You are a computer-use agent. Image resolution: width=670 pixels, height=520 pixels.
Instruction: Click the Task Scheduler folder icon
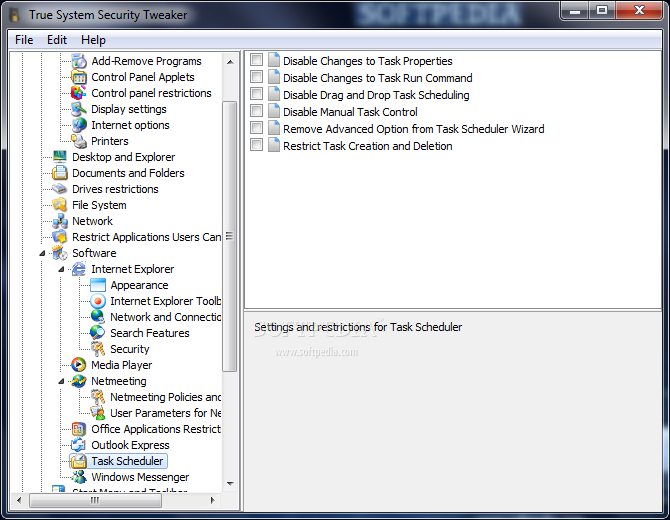pyautogui.click(x=79, y=461)
